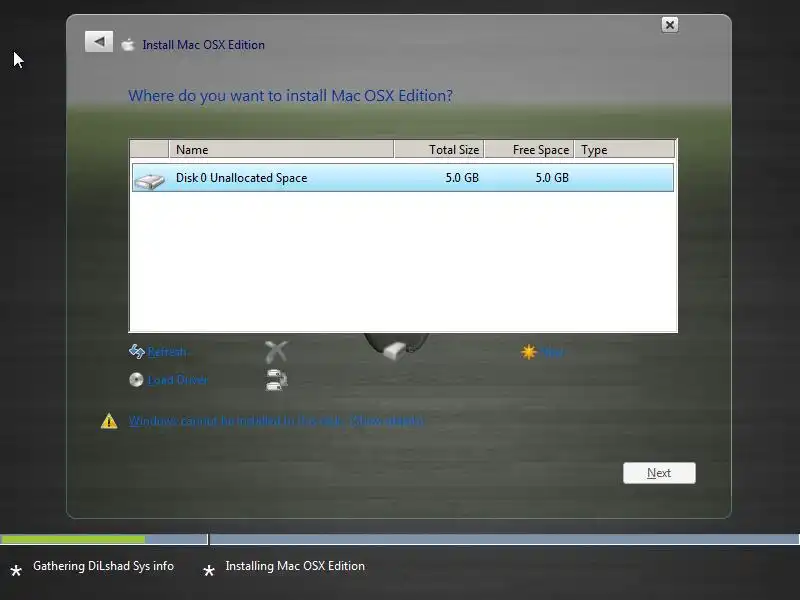Click the orange star New icon
The height and width of the screenshot is (600, 800).
click(529, 352)
